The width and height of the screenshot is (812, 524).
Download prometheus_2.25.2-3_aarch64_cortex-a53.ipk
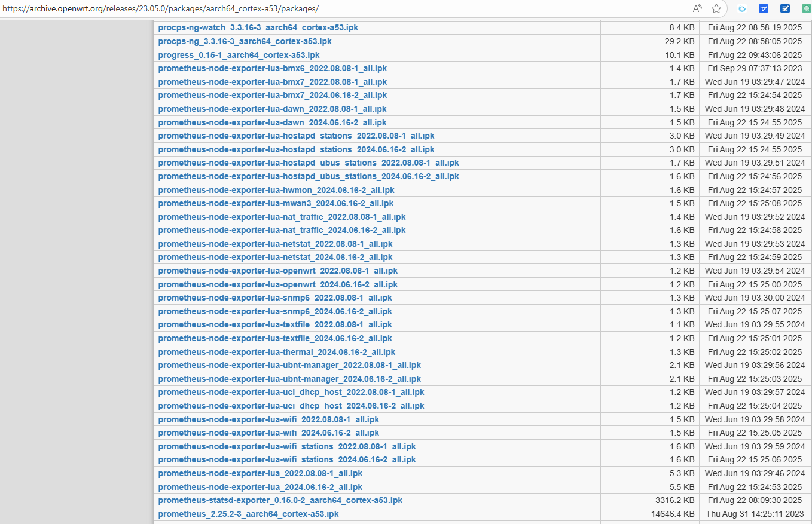point(249,514)
